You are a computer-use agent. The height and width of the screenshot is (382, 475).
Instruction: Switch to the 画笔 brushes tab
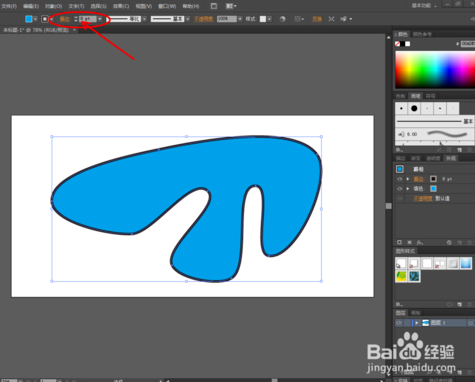coord(415,96)
